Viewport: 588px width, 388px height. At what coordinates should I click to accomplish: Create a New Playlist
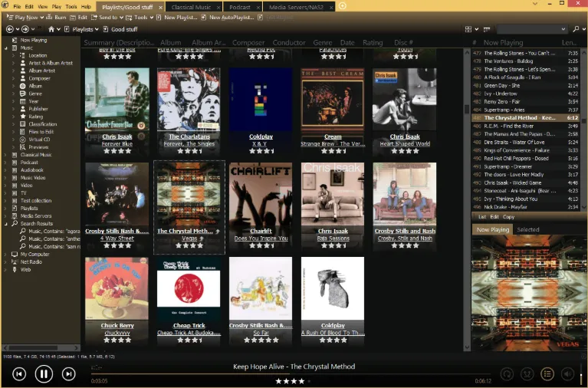(x=177, y=18)
